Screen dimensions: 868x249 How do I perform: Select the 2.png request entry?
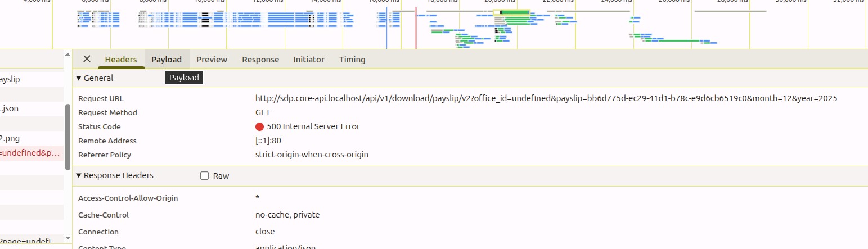pos(32,138)
